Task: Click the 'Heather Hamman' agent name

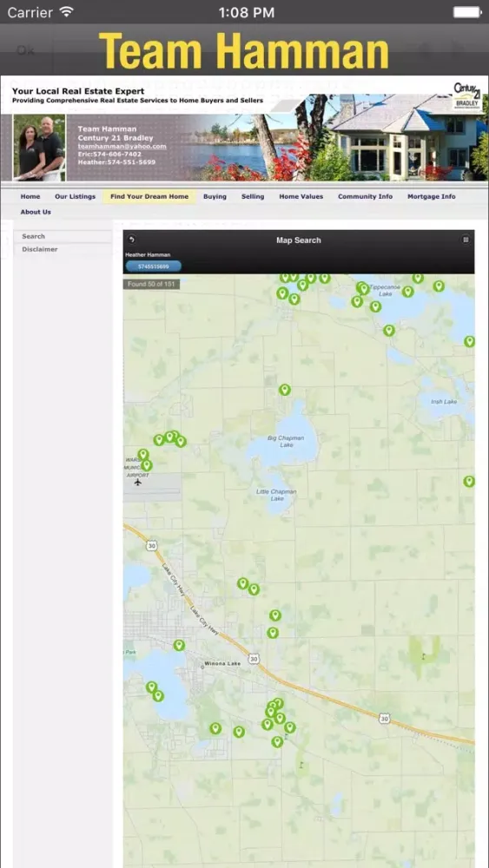Action: [148, 254]
